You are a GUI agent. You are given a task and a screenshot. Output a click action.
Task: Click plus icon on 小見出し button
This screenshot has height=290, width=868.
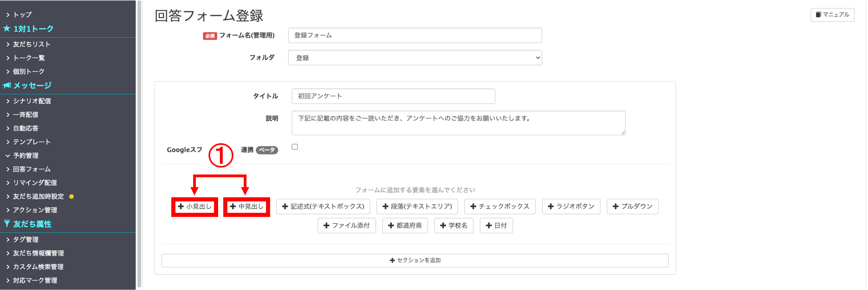pos(181,206)
